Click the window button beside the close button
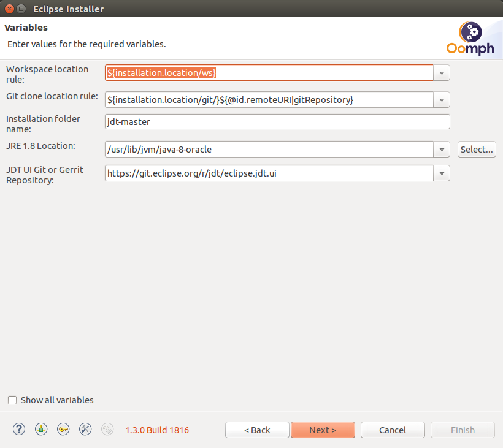The width and height of the screenshot is (503, 448). 21,9
